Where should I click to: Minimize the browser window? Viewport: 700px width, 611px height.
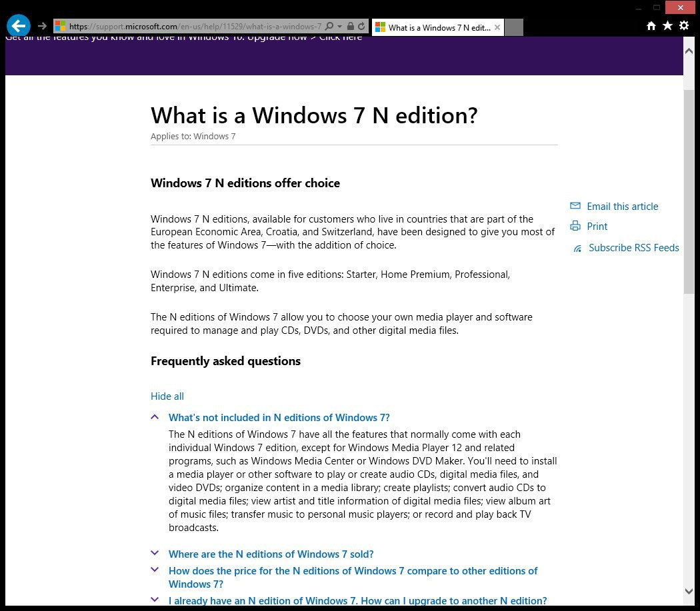click(639, 8)
